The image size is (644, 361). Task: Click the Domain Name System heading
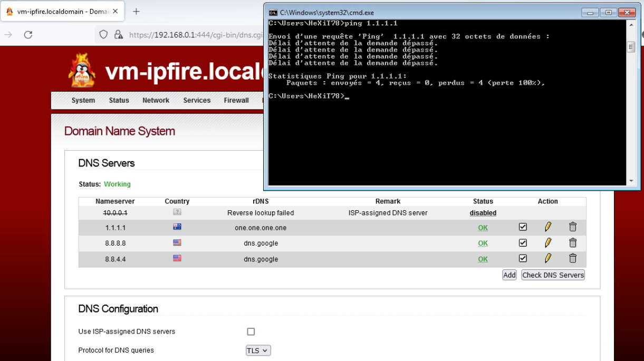tap(120, 131)
